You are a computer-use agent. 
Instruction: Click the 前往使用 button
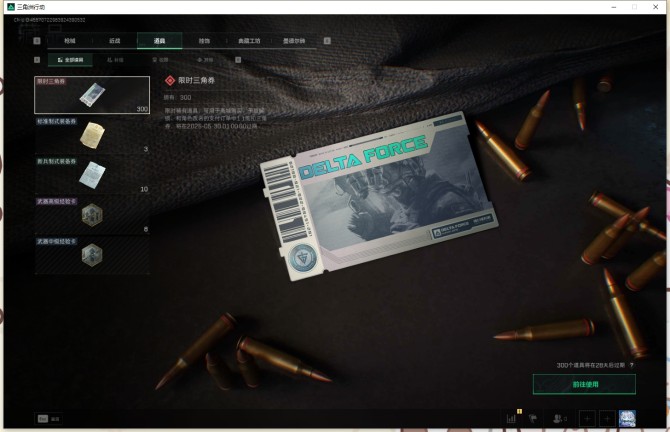pos(584,384)
